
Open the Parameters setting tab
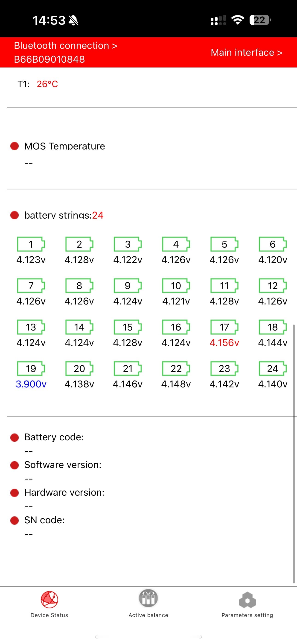(x=247, y=604)
